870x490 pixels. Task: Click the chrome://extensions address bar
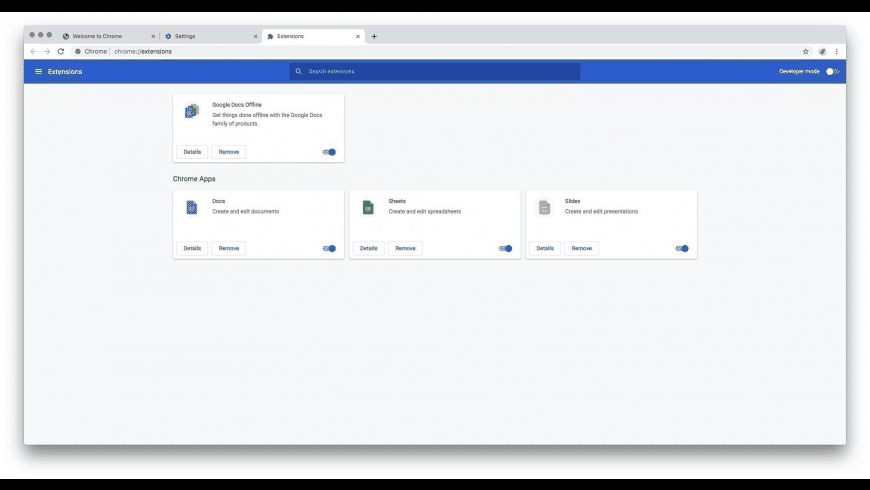click(x=433, y=52)
